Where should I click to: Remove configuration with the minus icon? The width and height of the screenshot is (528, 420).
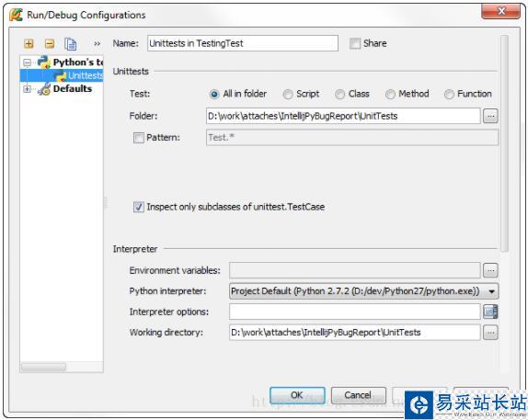[x=50, y=43]
